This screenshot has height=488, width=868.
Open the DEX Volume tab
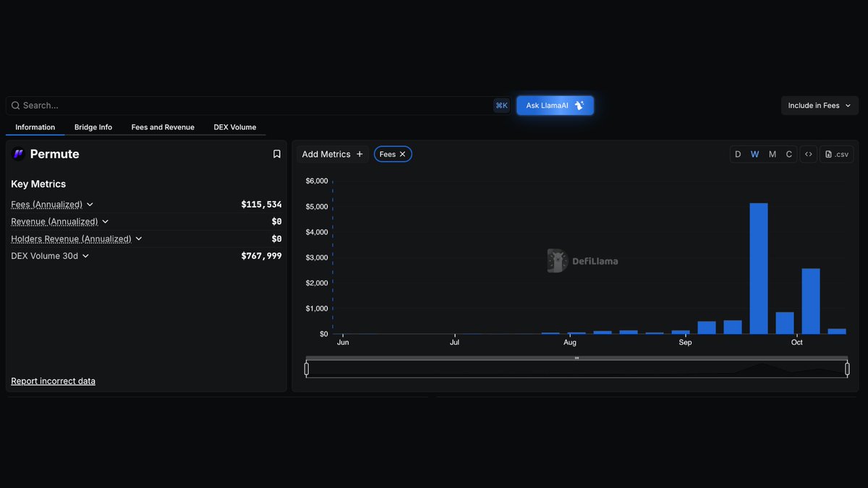235,127
